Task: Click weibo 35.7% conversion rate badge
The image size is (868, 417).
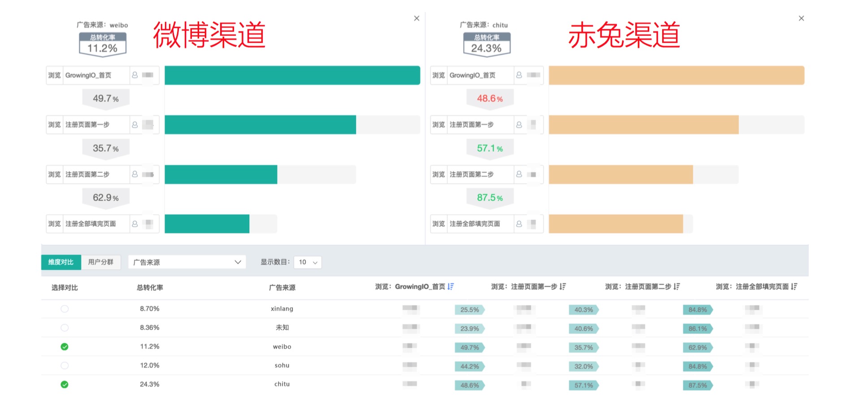Action: (x=106, y=148)
